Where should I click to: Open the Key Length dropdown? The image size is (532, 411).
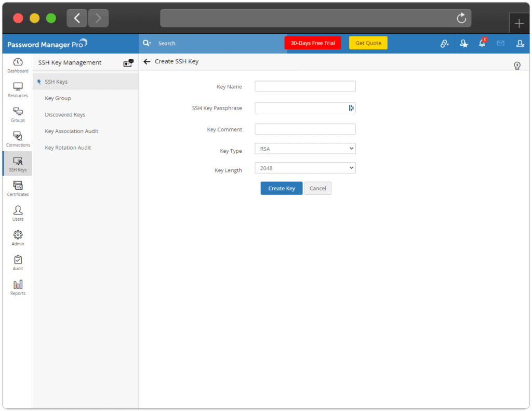tap(305, 168)
